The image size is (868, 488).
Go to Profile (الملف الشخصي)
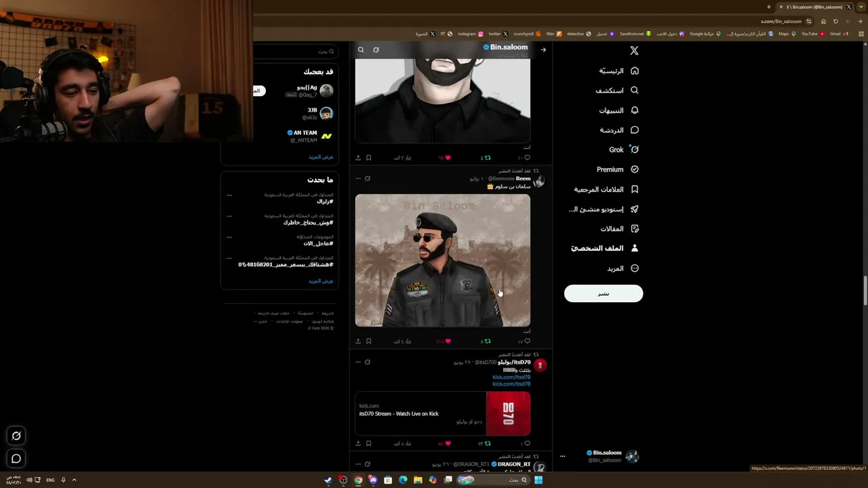pyautogui.click(x=606, y=249)
